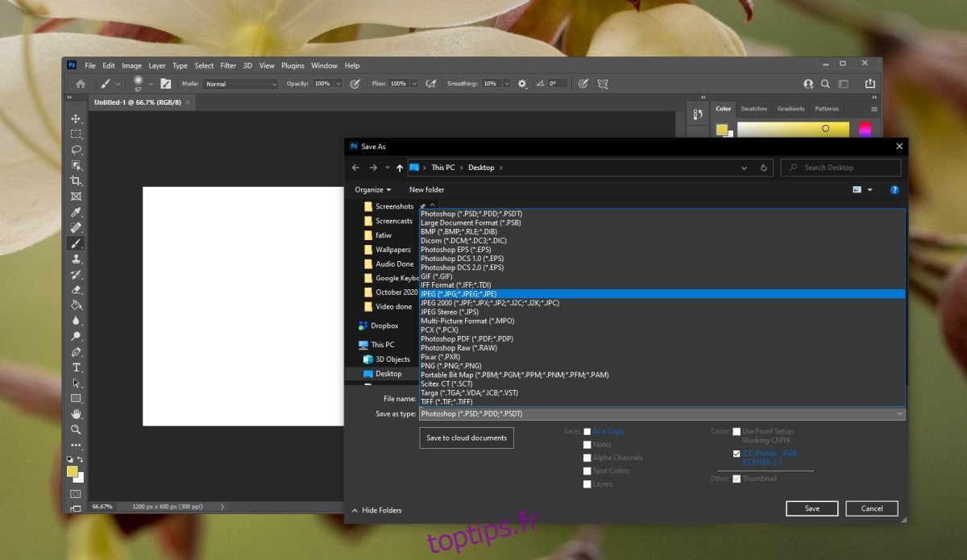Open the File menu

coord(90,65)
